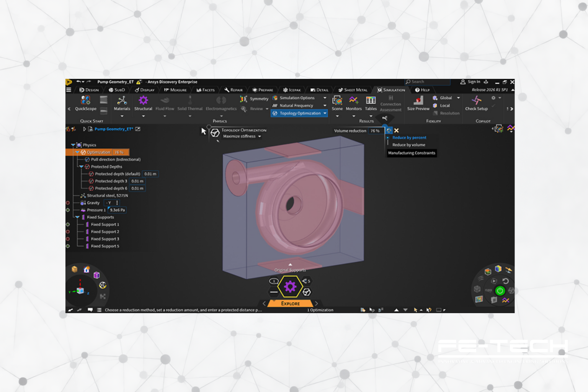Click the Materials icon
The image size is (588, 392).
122,100
